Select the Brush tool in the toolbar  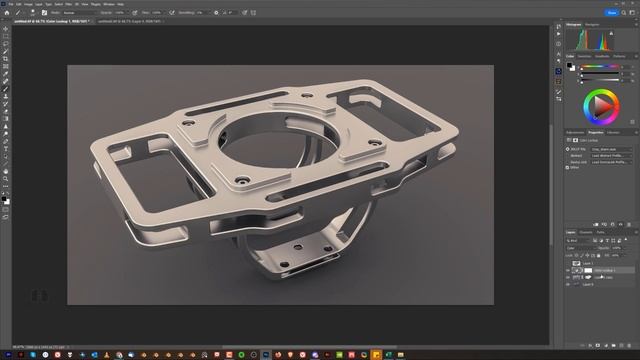coord(5,89)
